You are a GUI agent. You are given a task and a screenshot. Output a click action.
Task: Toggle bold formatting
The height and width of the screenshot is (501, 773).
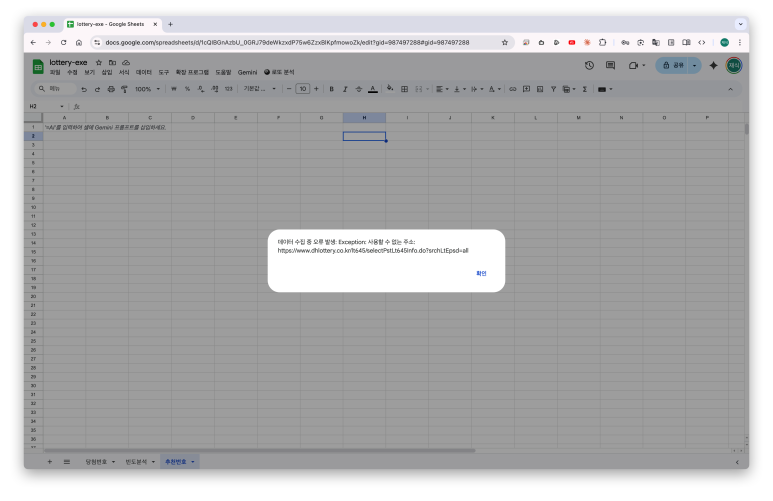tap(331, 89)
